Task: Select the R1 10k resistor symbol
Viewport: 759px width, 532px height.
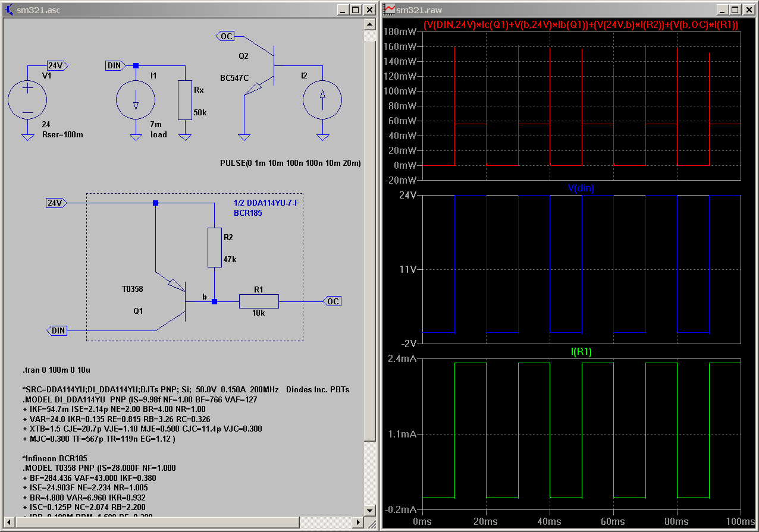Action: pos(259,301)
